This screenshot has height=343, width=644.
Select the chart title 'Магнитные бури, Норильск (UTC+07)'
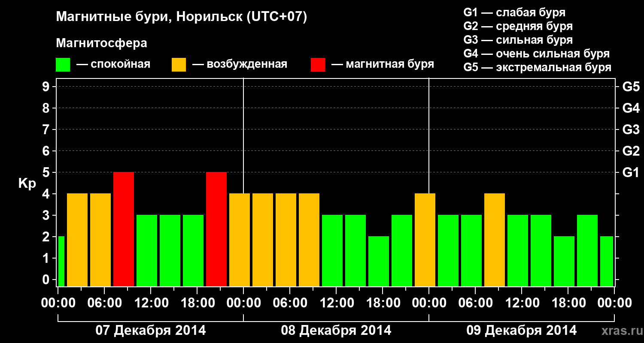click(x=182, y=17)
